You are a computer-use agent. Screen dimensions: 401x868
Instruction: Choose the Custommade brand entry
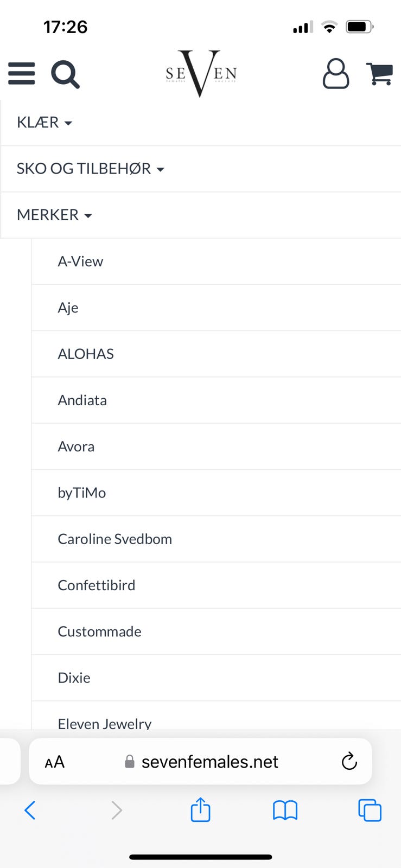[x=99, y=631]
